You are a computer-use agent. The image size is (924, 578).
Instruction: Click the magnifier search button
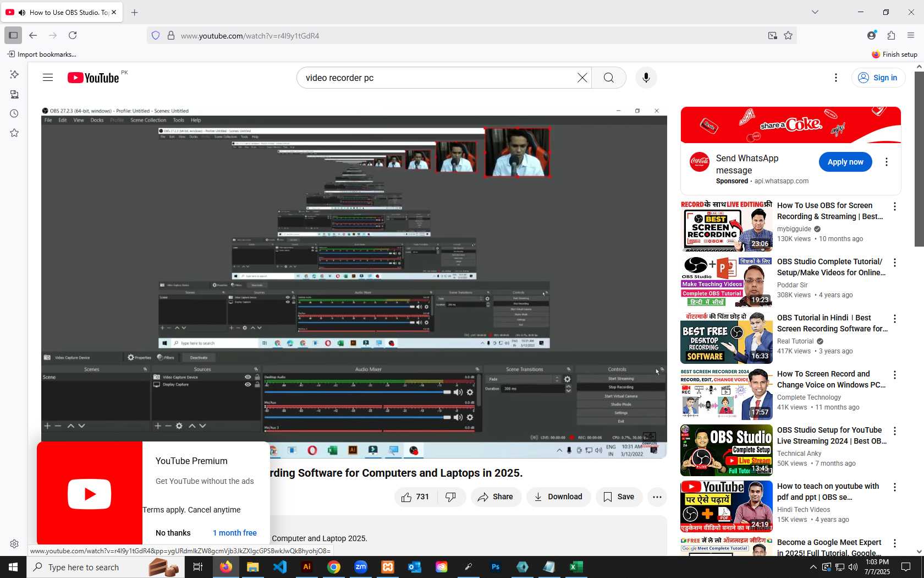(609, 78)
